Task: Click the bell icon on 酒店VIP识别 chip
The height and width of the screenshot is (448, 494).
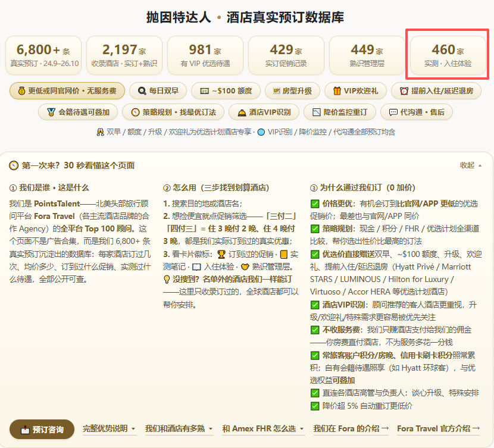Action: [x=242, y=112]
